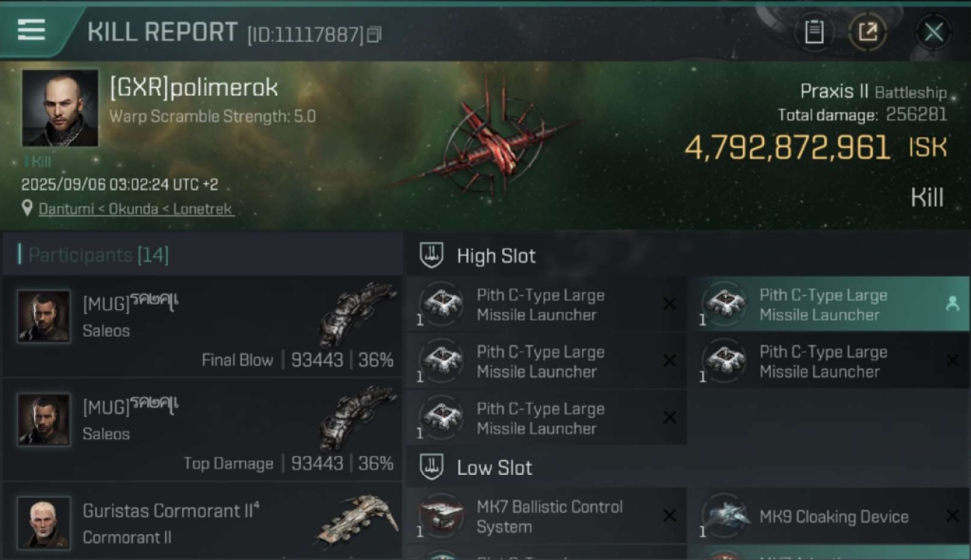The height and width of the screenshot is (560, 971).
Task: Copy the kill report ID
Action: 374,34
